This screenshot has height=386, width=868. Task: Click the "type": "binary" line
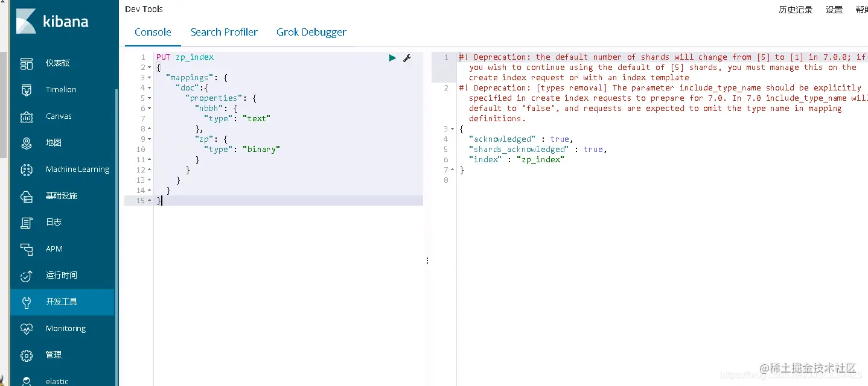click(242, 150)
